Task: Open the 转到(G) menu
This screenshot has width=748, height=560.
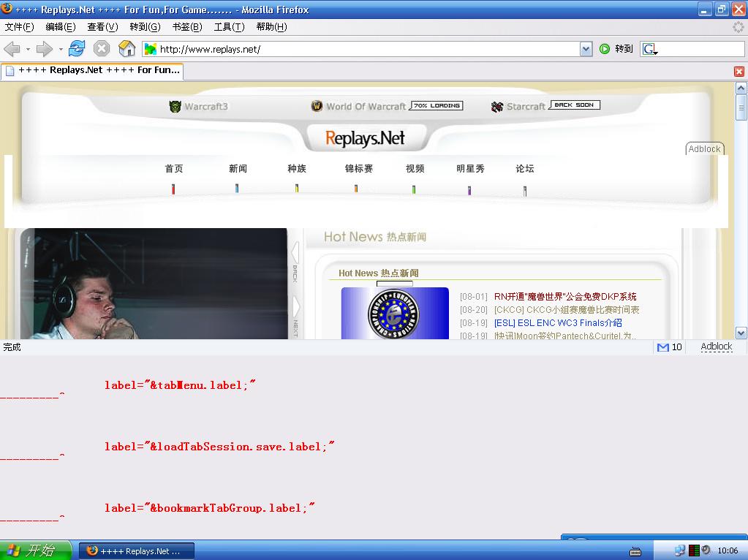Action: click(x=145, y=27)
